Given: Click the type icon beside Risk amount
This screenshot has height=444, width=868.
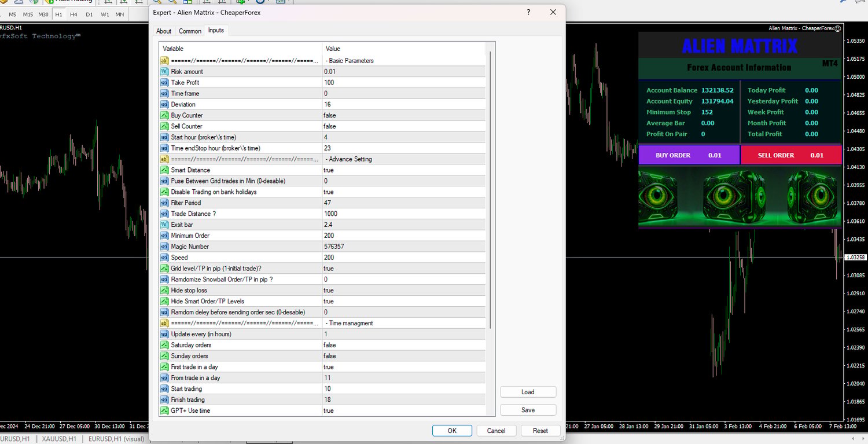Looking at the screenshot, I should pos(164,72).
